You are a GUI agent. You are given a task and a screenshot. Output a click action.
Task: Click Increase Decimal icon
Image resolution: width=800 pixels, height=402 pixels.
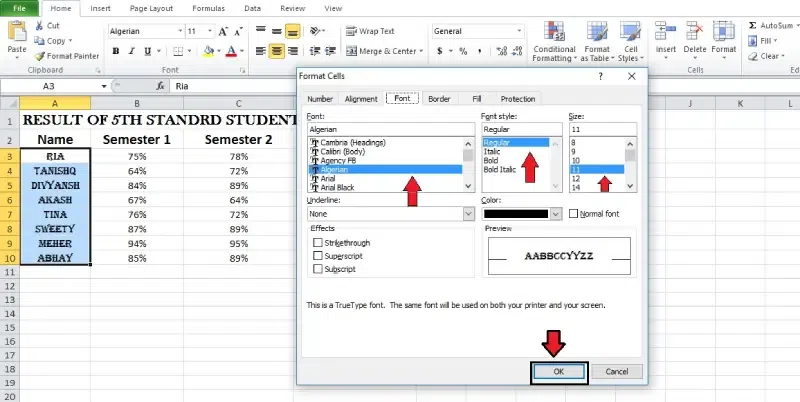coord(502,51)
